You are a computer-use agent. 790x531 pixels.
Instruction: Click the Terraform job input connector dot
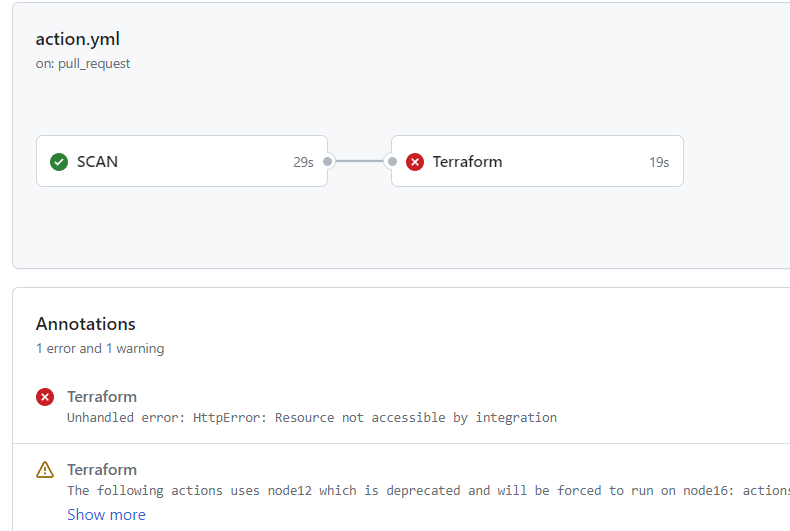coord(392,161)
